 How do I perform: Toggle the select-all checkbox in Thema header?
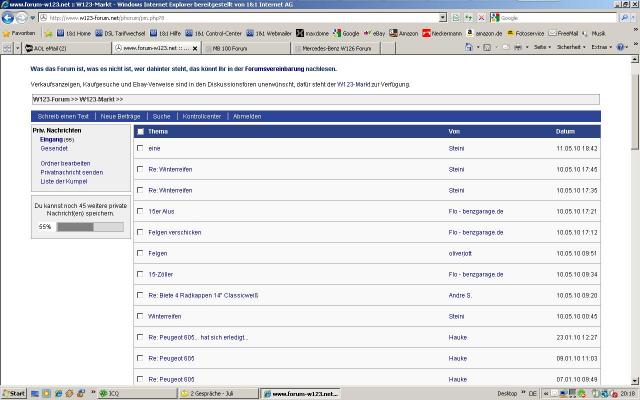pyautogui.click(x=140, y=132)
